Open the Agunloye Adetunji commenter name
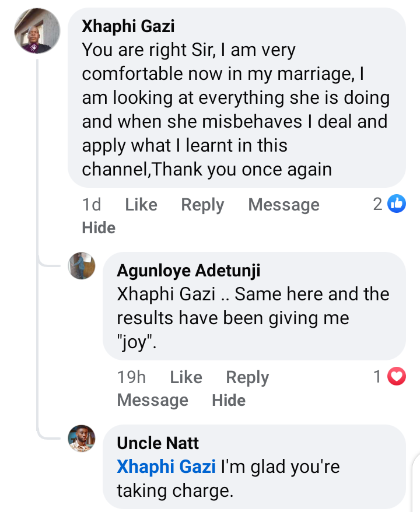 (x=188, y=271)
